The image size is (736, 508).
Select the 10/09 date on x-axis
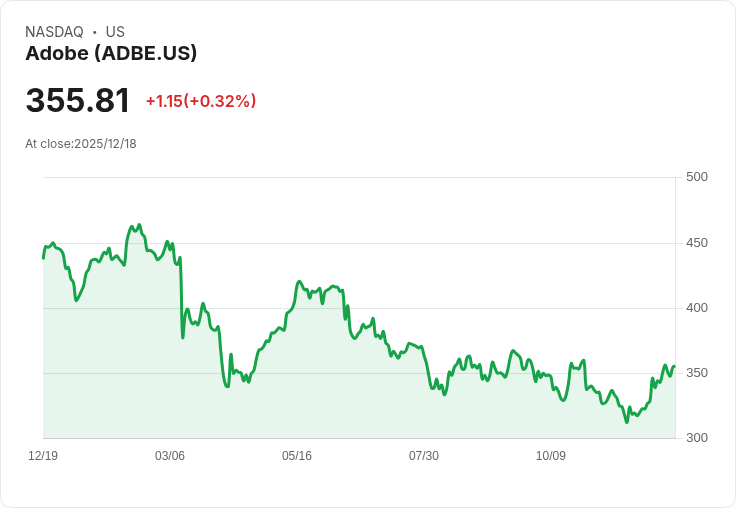tap(551, 456)
